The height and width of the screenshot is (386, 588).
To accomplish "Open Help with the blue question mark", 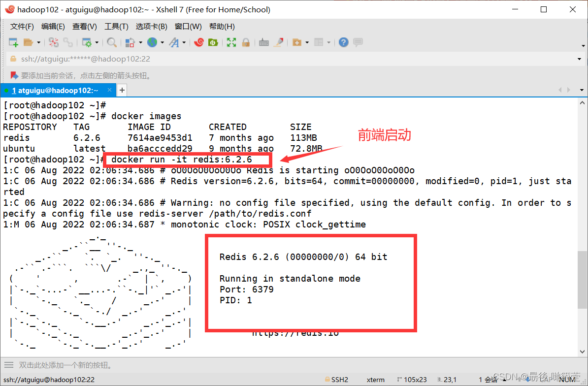I will (344, 42).
